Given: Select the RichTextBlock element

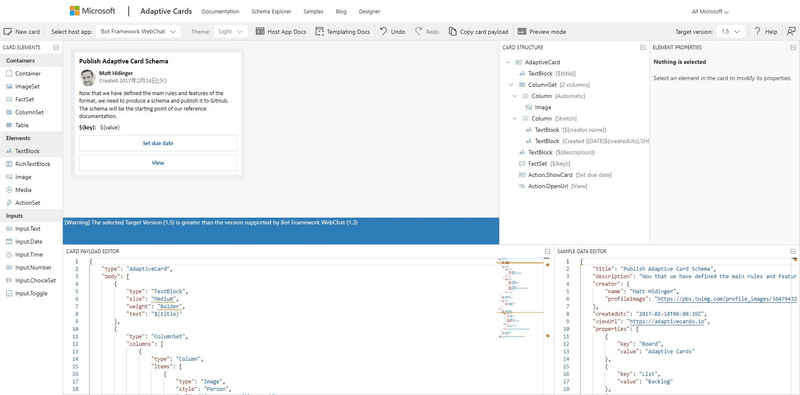Looking at the screenshot, I should tap(31, 164).
